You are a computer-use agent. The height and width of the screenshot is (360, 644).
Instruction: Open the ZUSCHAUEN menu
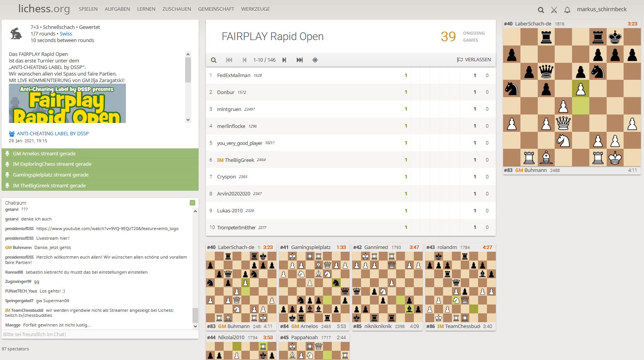click(x=177, y=9)
